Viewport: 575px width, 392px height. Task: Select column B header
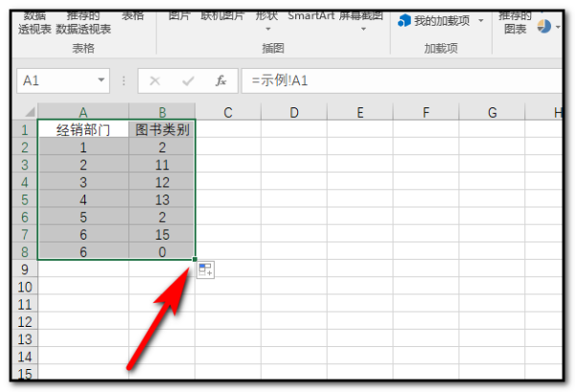(x=162, y=111)
